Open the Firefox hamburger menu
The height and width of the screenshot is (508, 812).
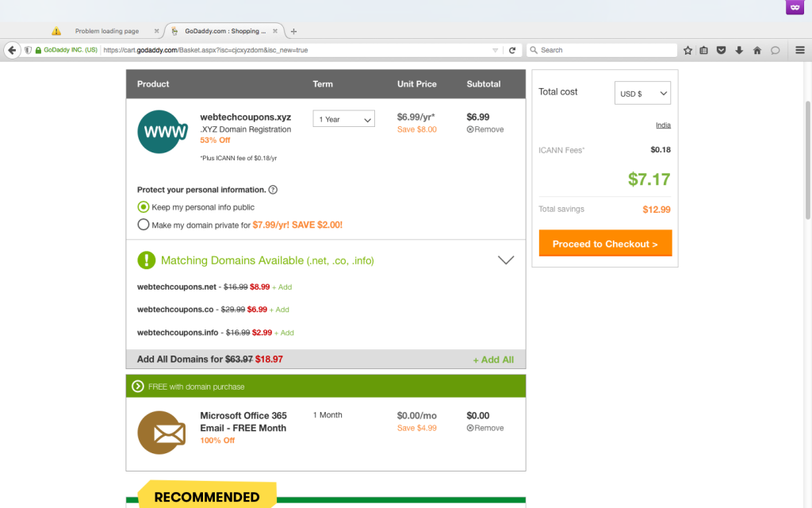(799, 50)
